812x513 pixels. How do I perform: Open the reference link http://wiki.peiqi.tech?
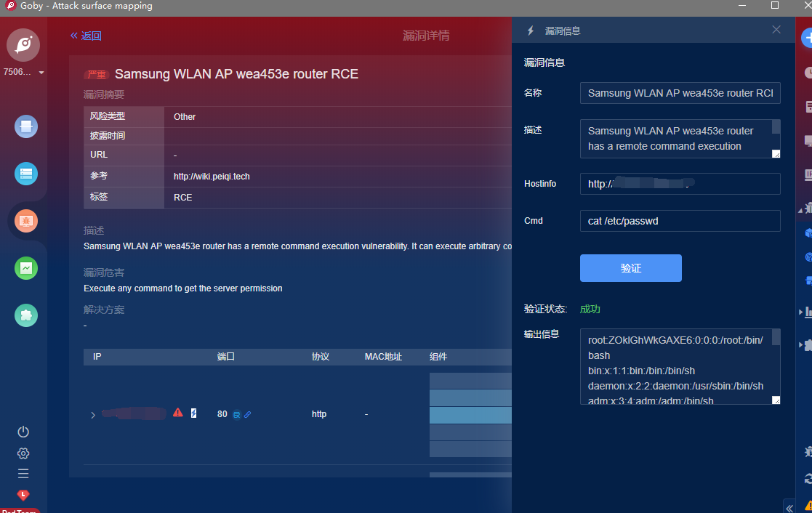212,177
